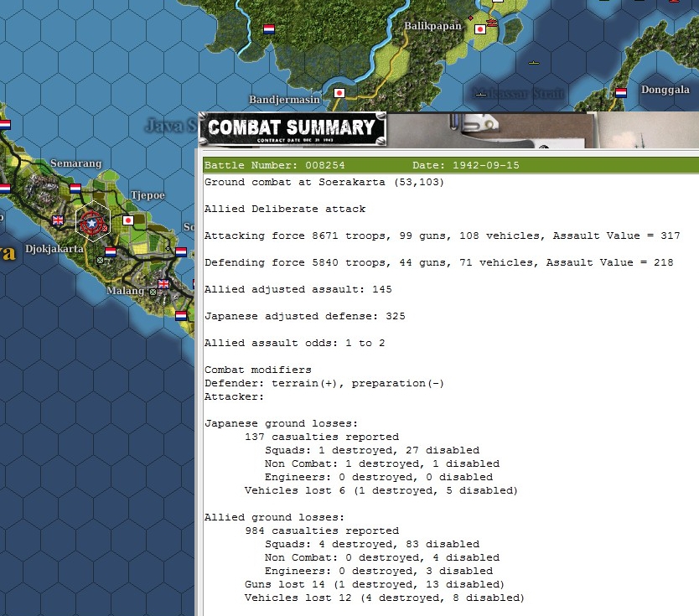Select Dutch flag in Borneo interior
Screen dimensions: 699x616
coord(269,29)
